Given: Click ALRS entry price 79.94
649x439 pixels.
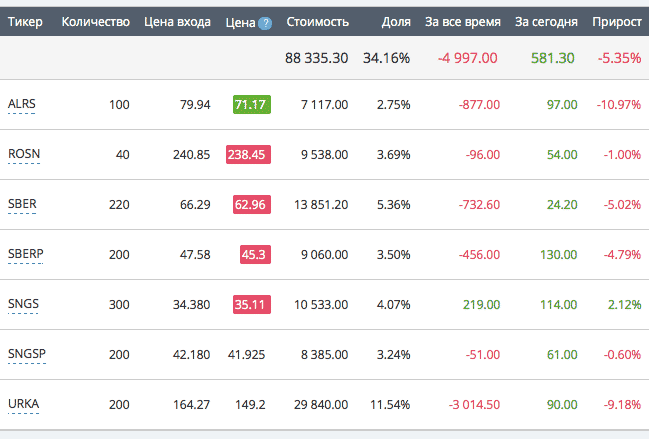Looking at the screenshot, I should pos(195,104).
